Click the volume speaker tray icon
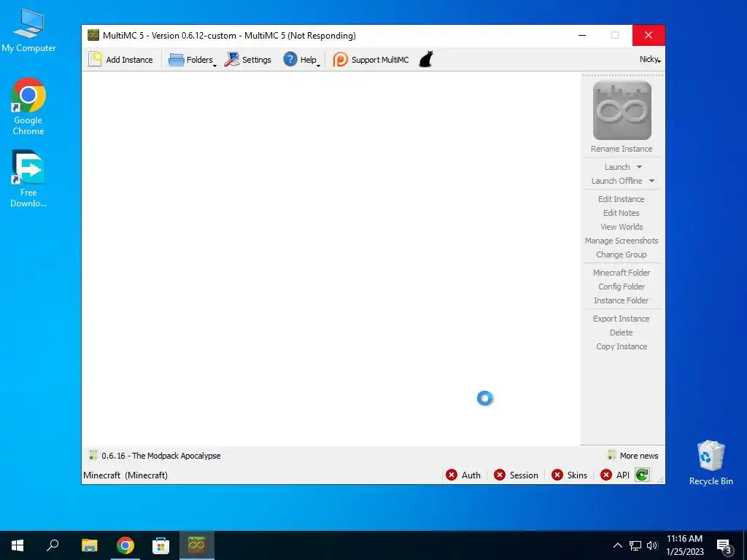The width and height of the screenshot is (747, 560). [x=652, y=545]
